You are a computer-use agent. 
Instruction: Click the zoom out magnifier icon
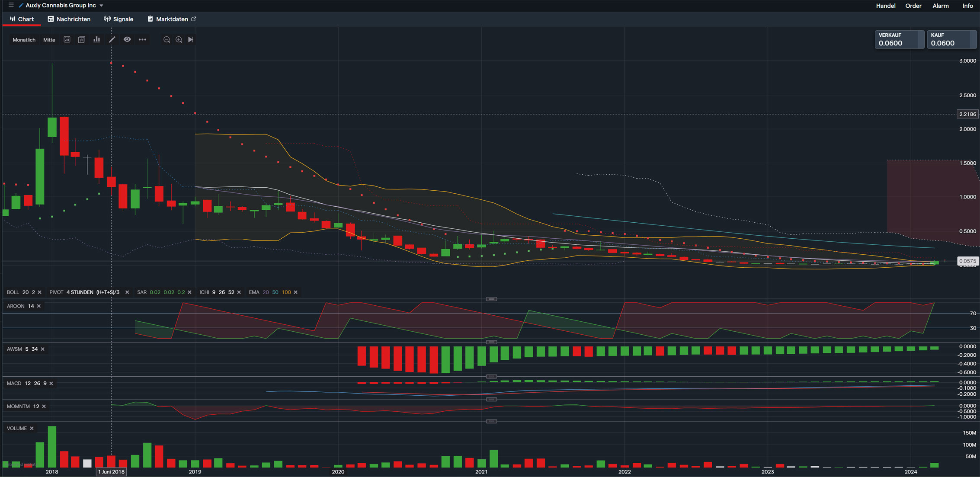(167, 40)
